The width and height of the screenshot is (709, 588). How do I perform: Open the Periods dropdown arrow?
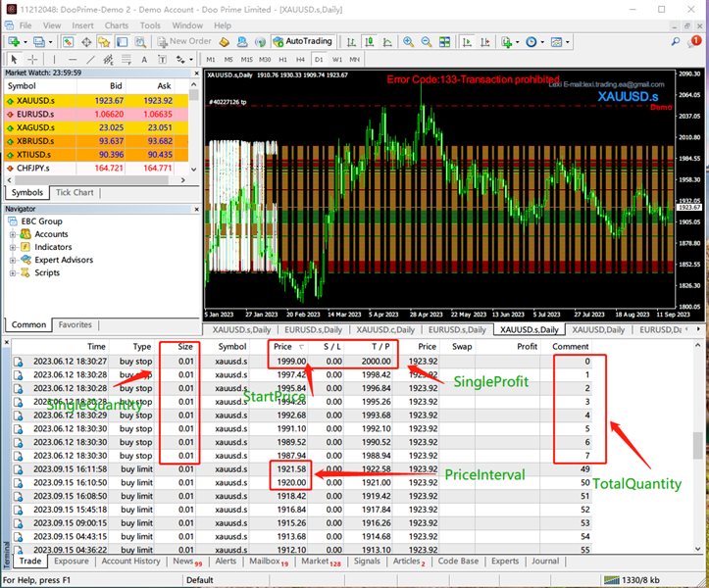tap(542, 42)
